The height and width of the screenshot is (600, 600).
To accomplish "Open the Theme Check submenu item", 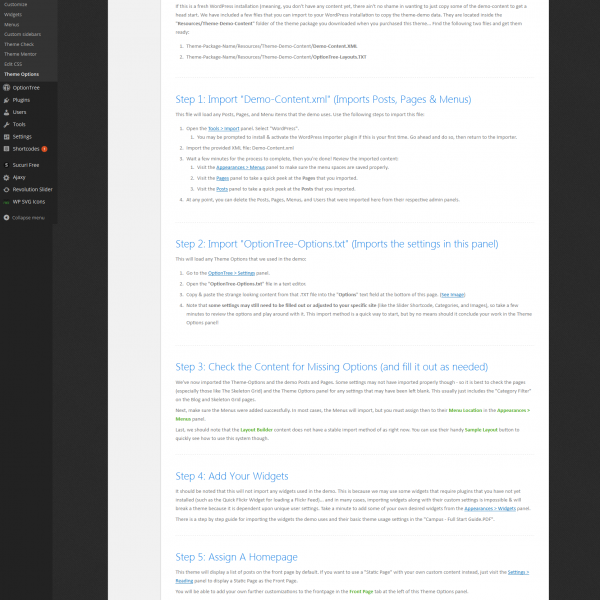I will point(19,45).
